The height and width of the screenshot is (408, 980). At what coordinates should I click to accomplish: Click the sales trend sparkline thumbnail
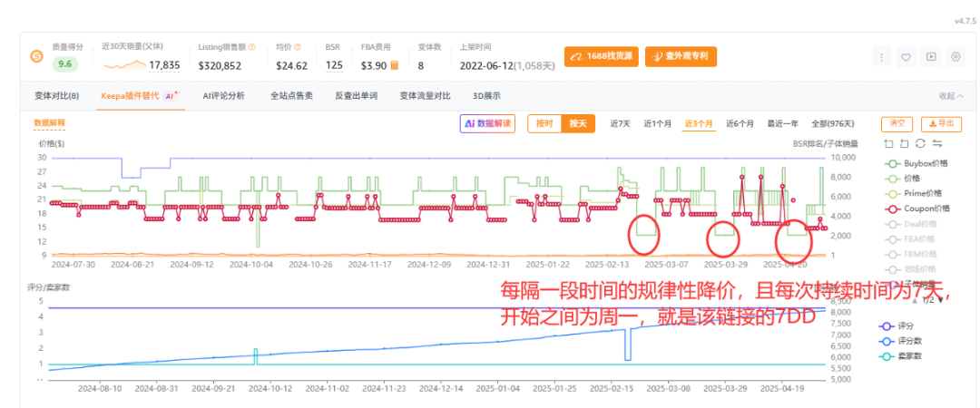(124, 64)
